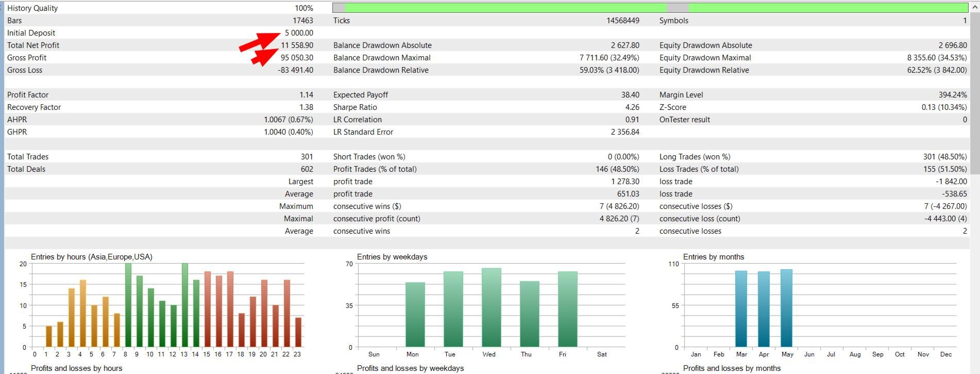Click the "Profit Factor" label

28,95
